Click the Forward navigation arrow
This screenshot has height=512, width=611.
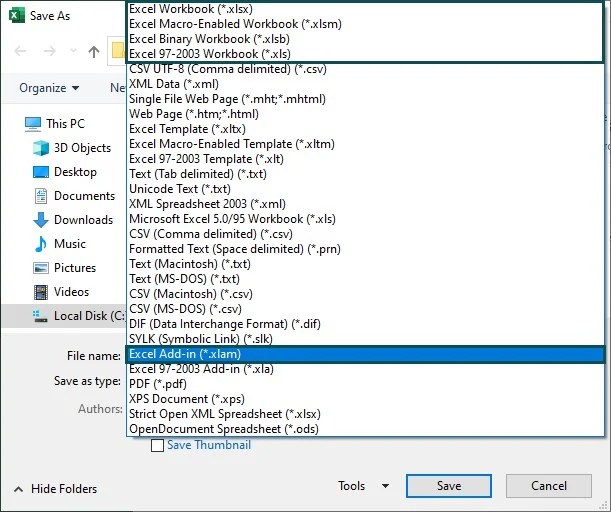point(49,51)
